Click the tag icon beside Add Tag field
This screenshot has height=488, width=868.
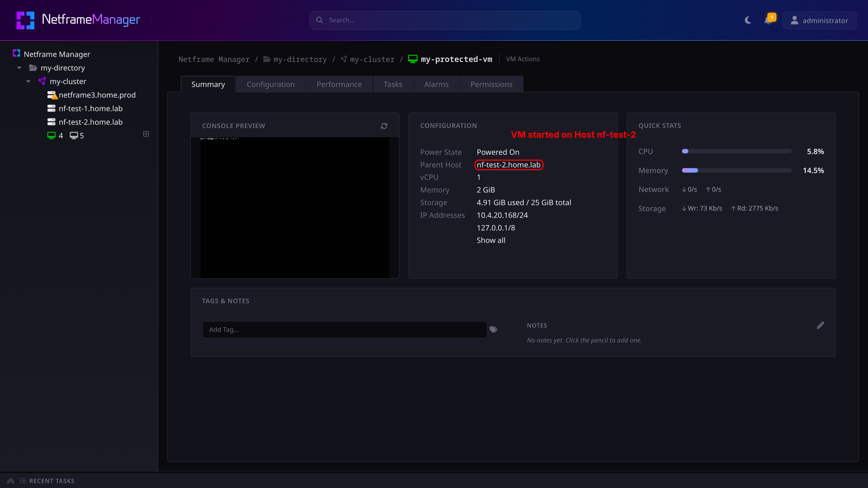[493, 329]
